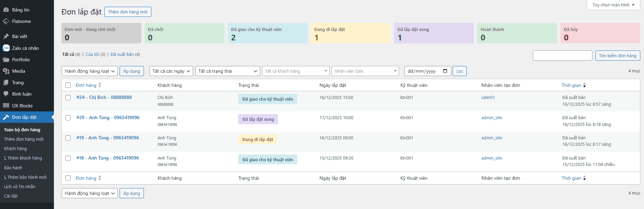Screen dimensions: 644x209
Task: Click the Zalo cá nhân sidebar icon
Action: [6, 48]
